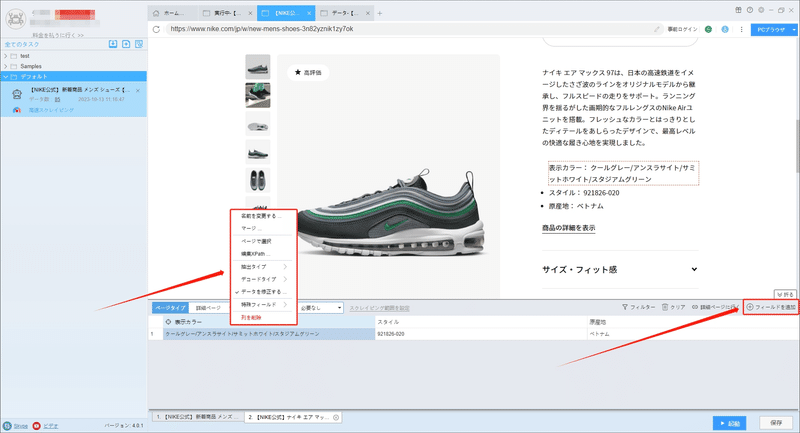800x433 pixels.
Task: Click the PCブラウザ button
Action: (770, 30)
